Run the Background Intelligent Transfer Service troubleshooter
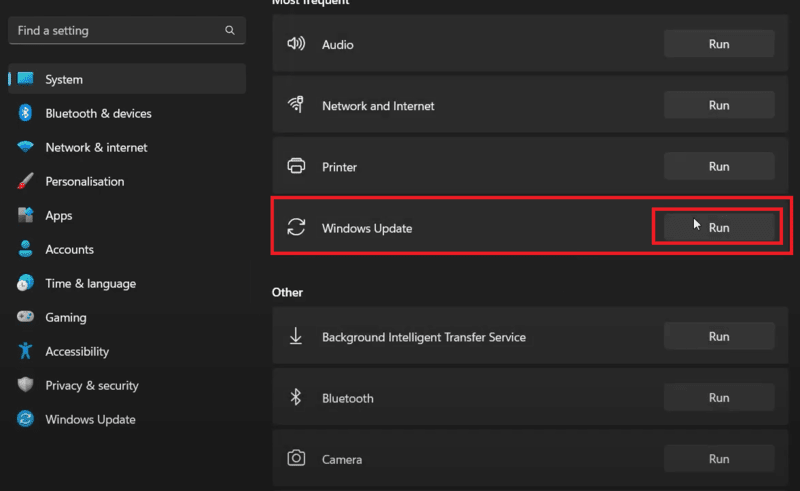 tap(719, 336)
